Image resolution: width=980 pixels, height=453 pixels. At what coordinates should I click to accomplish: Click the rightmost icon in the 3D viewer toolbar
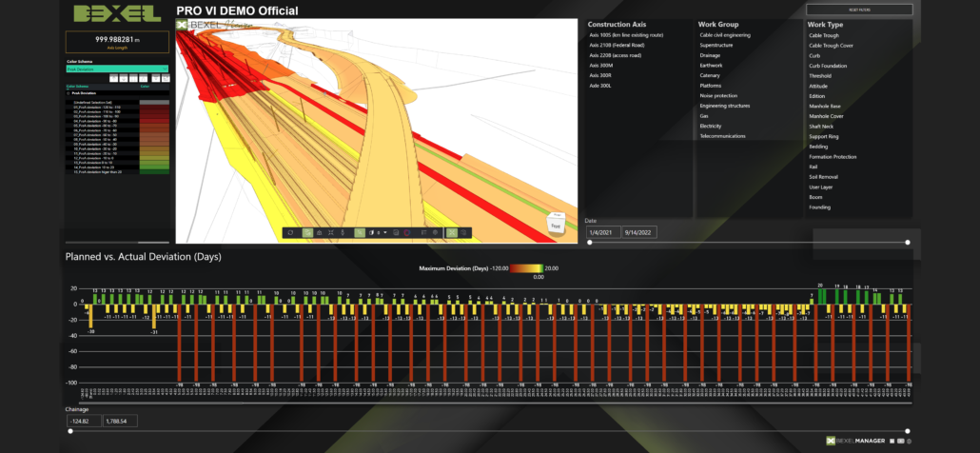465,232
